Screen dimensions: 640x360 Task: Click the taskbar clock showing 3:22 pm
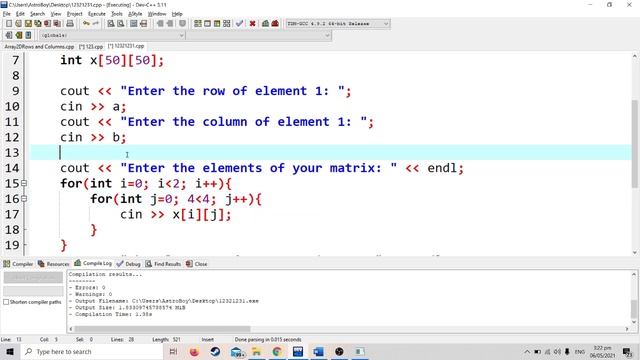(x=602, y=351)
